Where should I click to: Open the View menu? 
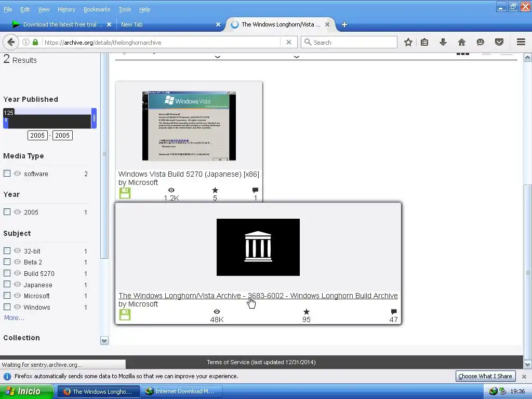pyautogui.click(x=44, y=9)
